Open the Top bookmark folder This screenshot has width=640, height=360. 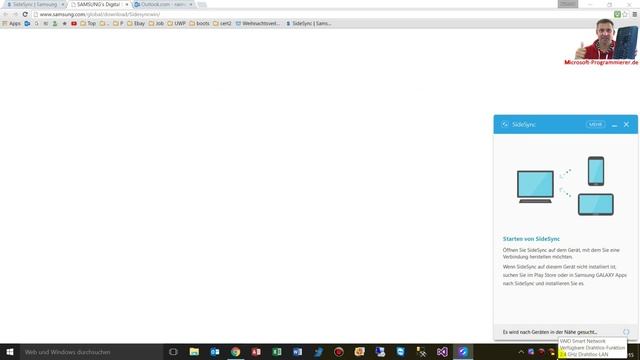click(88, 24)
